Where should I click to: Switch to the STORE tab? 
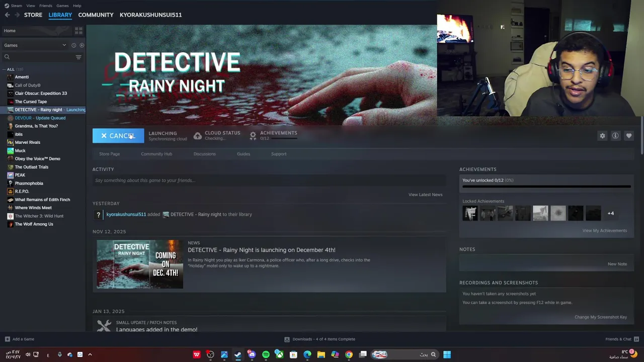[33, 15]
